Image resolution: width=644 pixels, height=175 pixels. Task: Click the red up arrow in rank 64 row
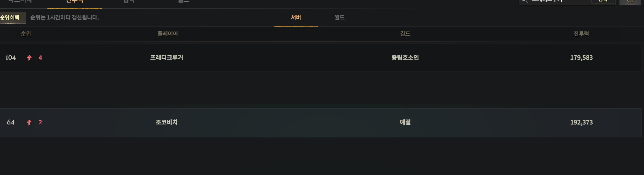(29, 122)
